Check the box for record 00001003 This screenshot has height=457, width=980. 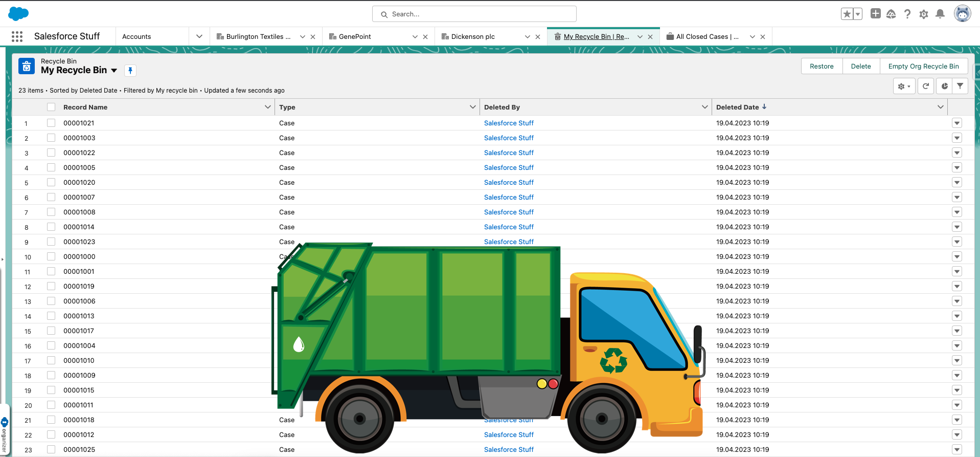51,138
